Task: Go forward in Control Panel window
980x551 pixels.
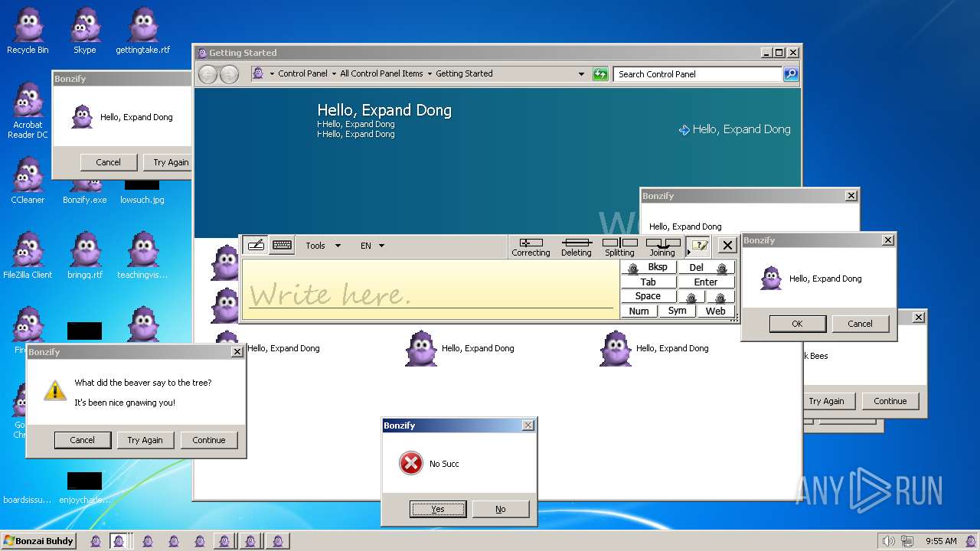Action: click(x=229, y=74)
